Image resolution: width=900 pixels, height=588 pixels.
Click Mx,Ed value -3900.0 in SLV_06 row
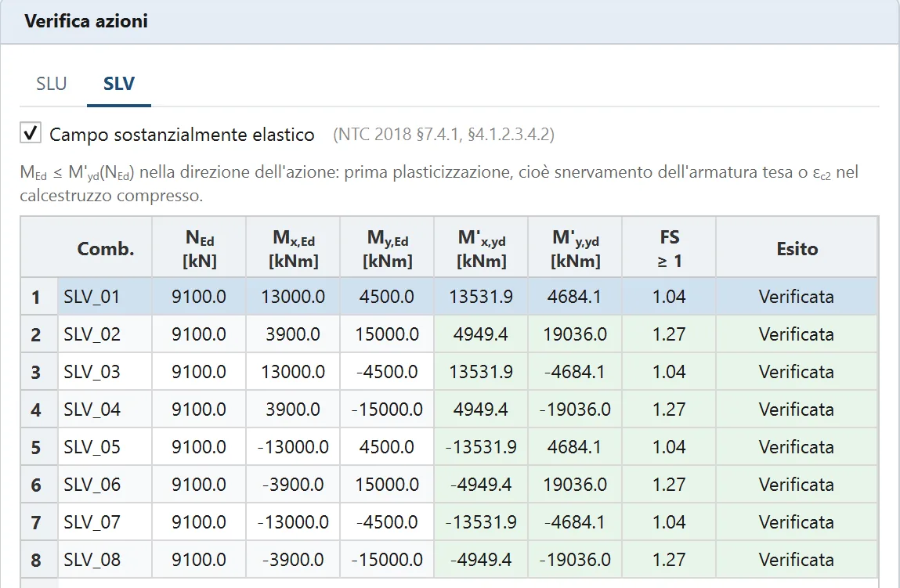click(x=293, y=484)
